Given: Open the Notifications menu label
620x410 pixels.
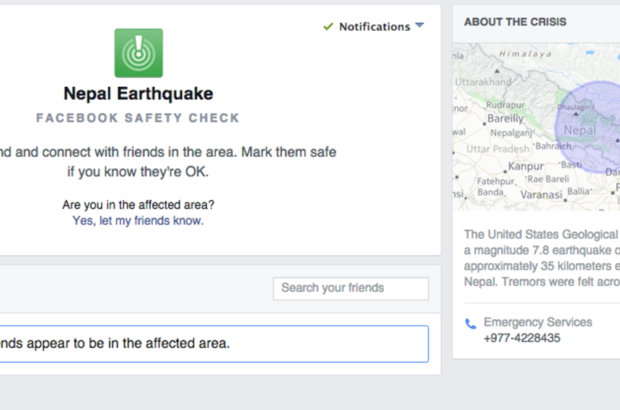Looking at the screenshot, I should tap(374, 27).
